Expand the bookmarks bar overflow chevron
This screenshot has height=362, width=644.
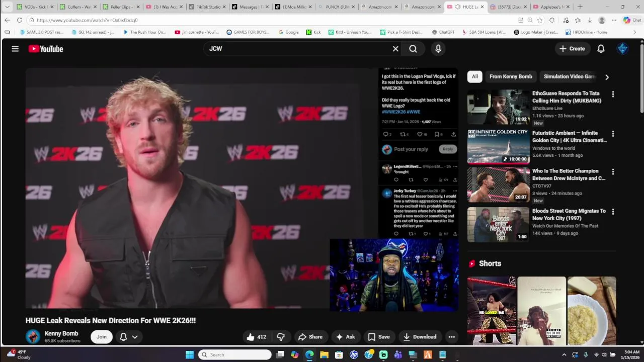(x=634, y=32)
